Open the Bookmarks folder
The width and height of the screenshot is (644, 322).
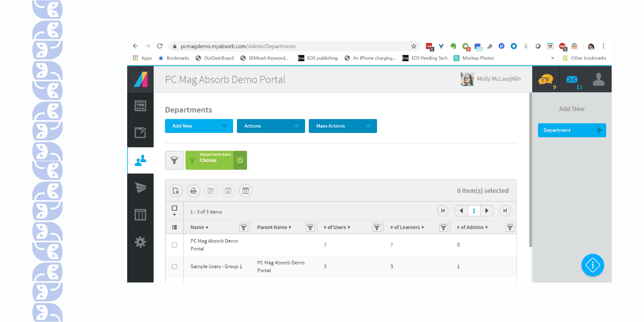click(173, 58)
